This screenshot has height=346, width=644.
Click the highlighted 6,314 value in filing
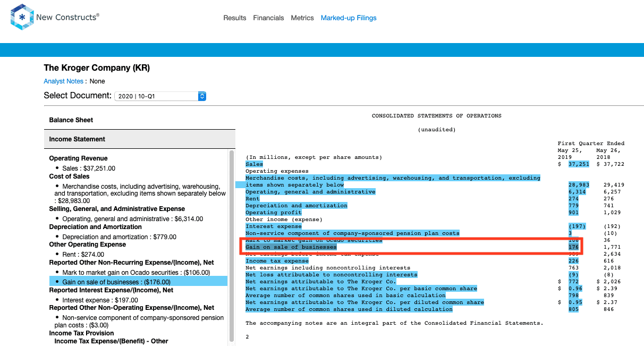pyautogui.click(x=577, y=192)
